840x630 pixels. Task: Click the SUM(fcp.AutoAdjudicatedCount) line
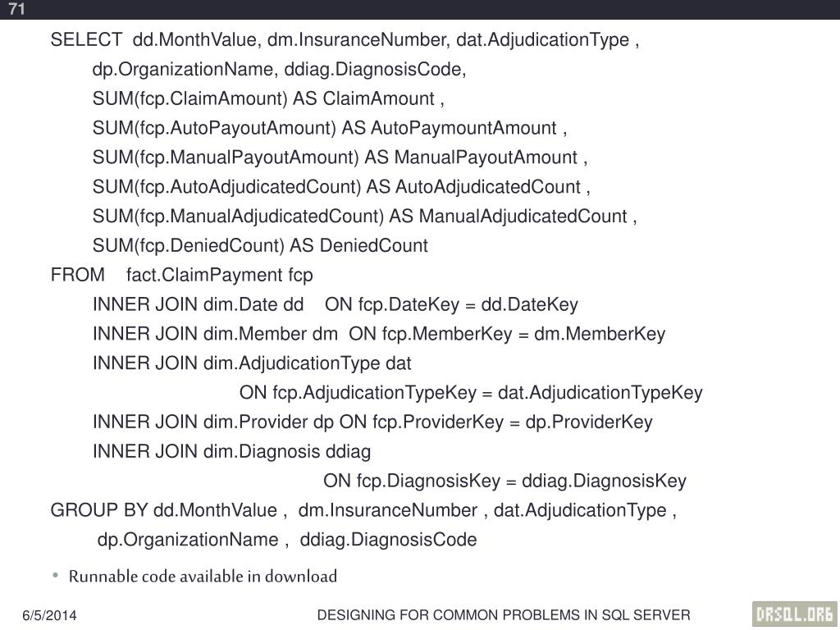(x=341, y=187)
